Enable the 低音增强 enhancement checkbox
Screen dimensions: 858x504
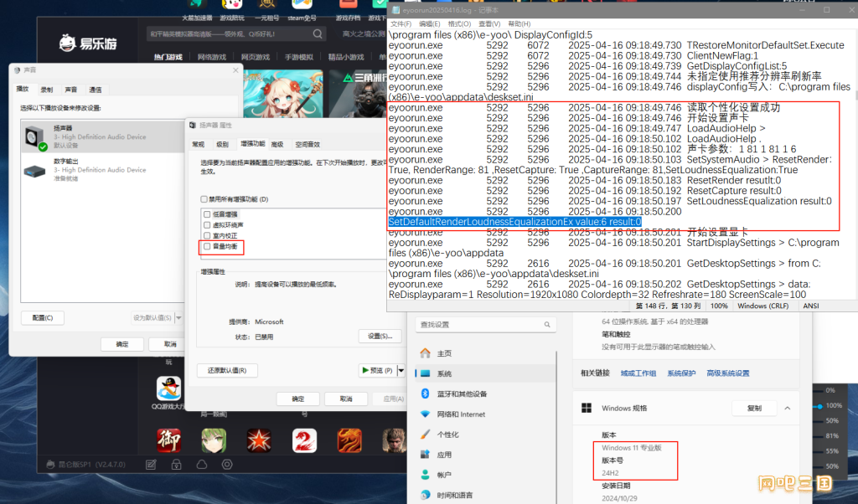click(x=207, y=214)
